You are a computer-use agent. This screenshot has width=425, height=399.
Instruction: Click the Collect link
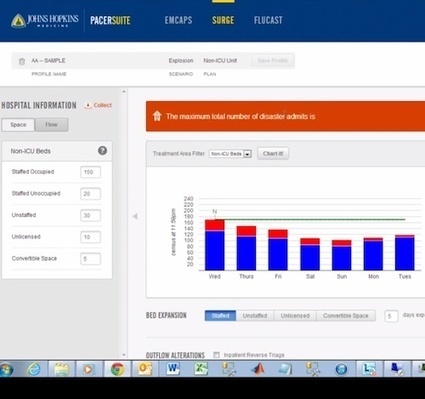pyautogui.click(x=103, y=105)
